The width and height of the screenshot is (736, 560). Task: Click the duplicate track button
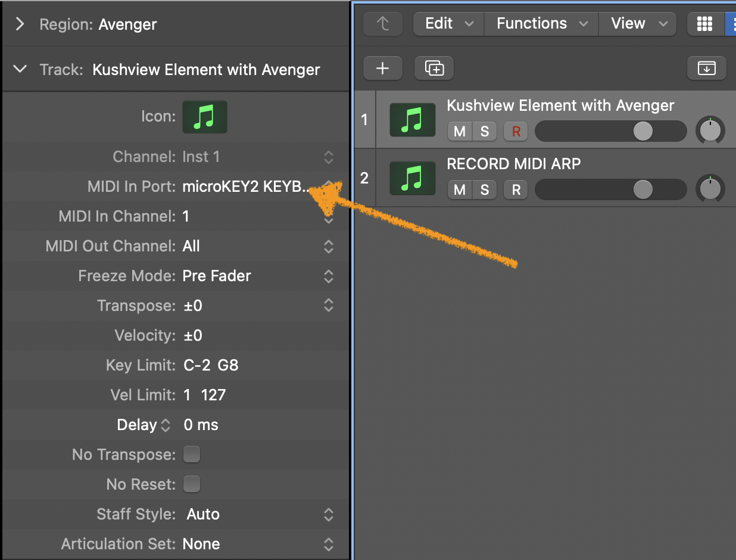pos(434,69)
